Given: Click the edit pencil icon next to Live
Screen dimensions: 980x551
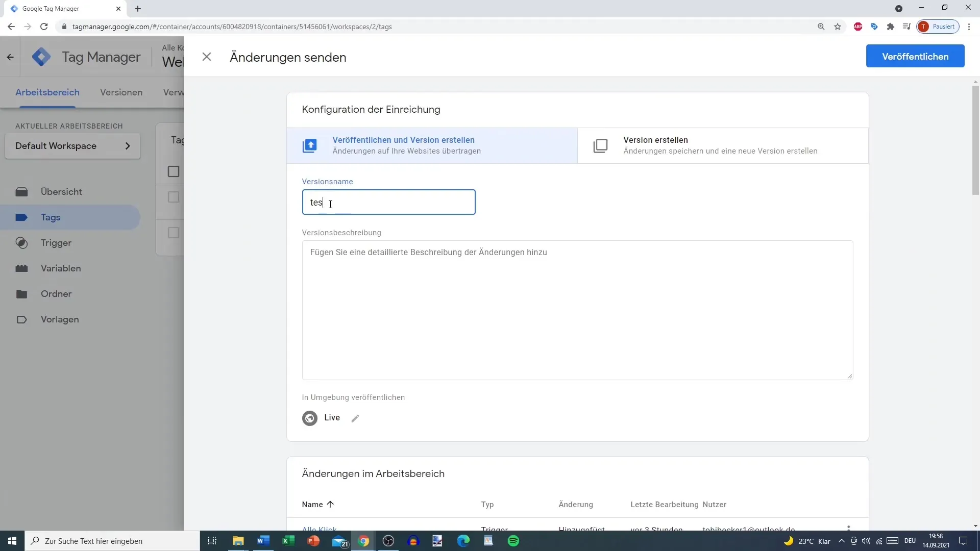Looking at the screenshot, I should tap(355, 417).
